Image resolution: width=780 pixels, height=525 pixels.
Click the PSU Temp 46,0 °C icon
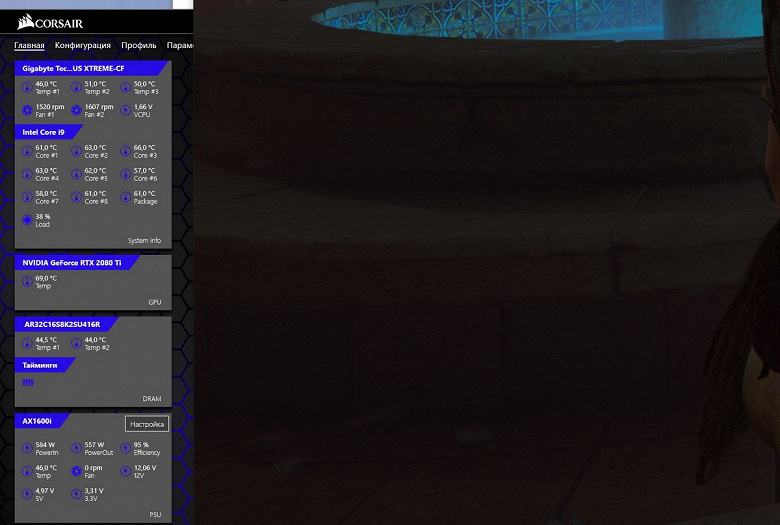[27, 471]
